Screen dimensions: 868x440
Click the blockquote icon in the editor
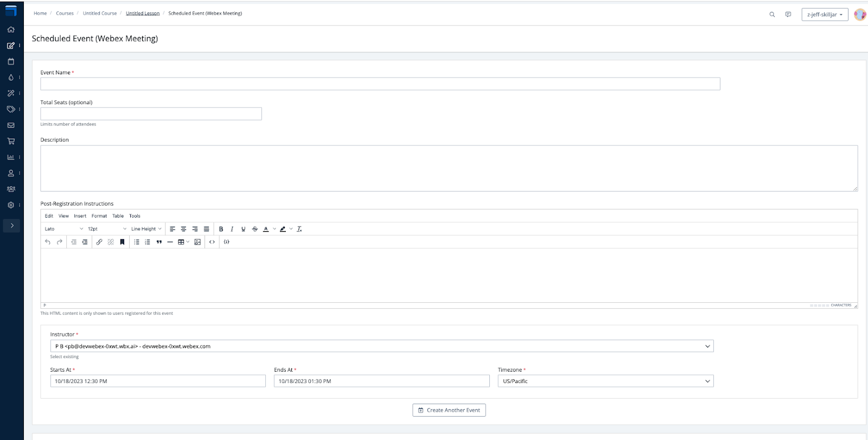coord(159,242)
